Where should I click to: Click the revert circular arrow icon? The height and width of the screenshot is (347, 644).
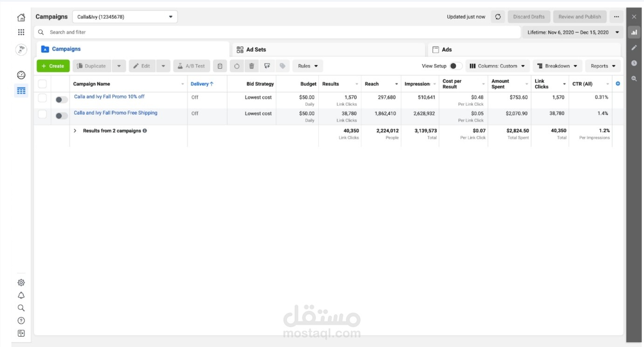point(237,66)
